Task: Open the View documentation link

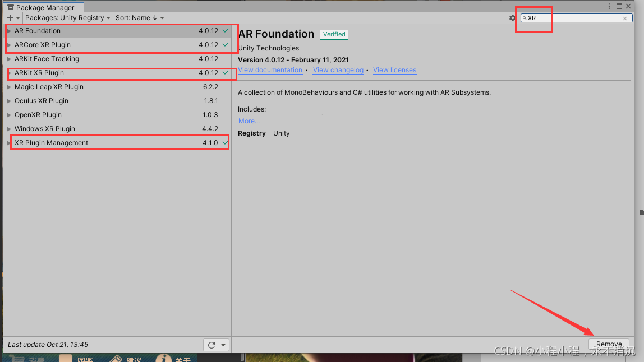Action: click(270, 70)
